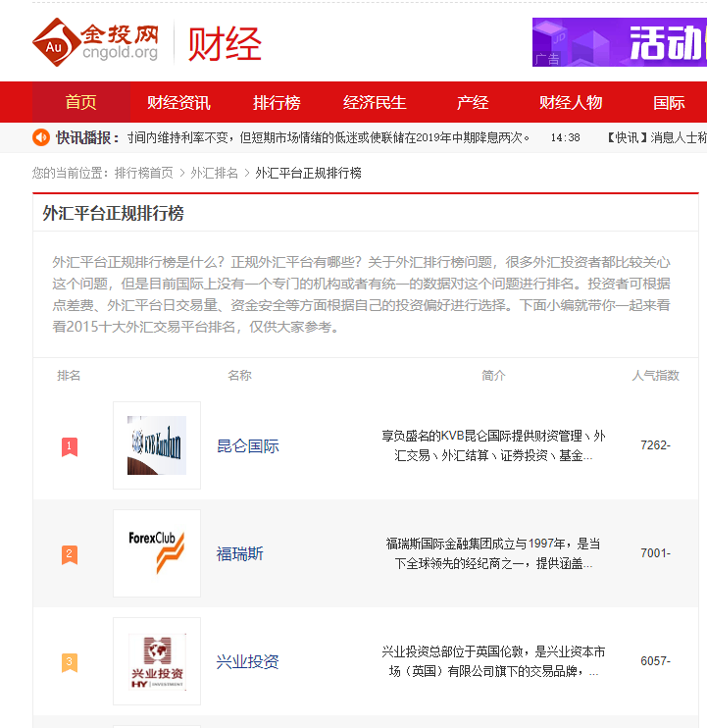Click the 快讯播报 label
707x728 pixels.
click(86, 138)
